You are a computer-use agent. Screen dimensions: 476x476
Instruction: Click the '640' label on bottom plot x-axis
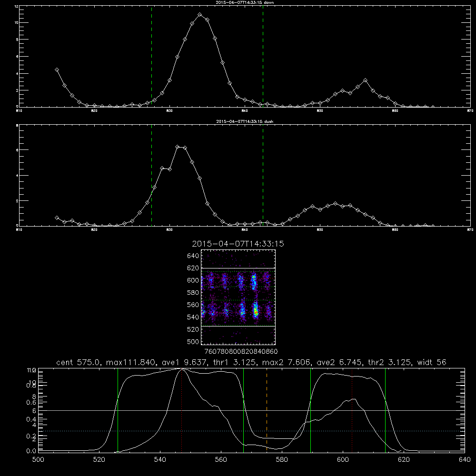point(465,460)
